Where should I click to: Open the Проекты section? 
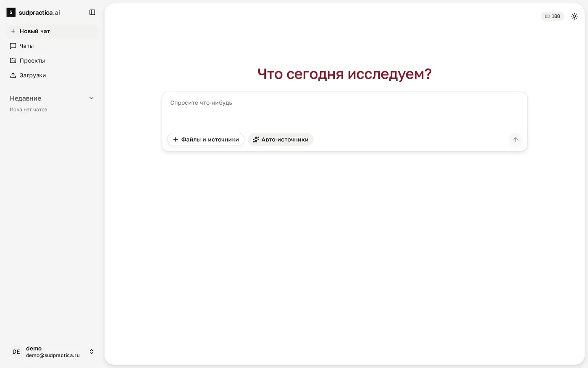coord(52,61)
